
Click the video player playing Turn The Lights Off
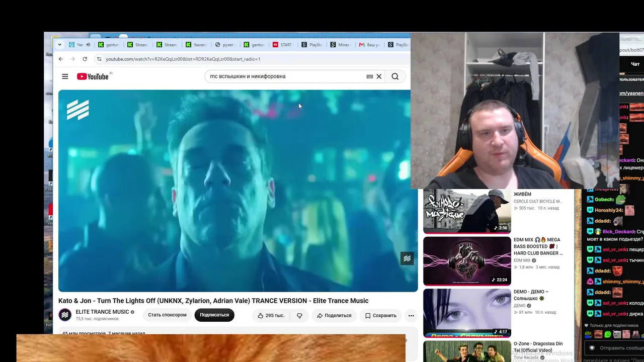click(237, 191)
